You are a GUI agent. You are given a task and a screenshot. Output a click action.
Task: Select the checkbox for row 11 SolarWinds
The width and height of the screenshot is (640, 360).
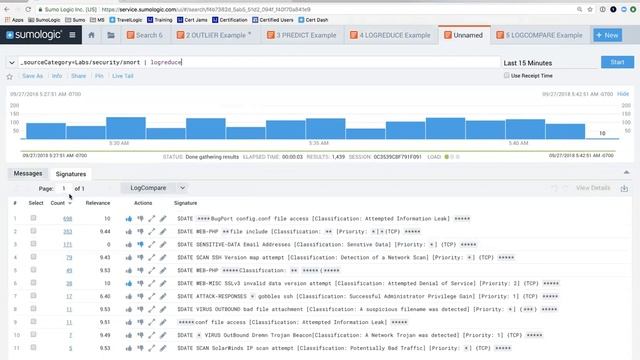33,347
